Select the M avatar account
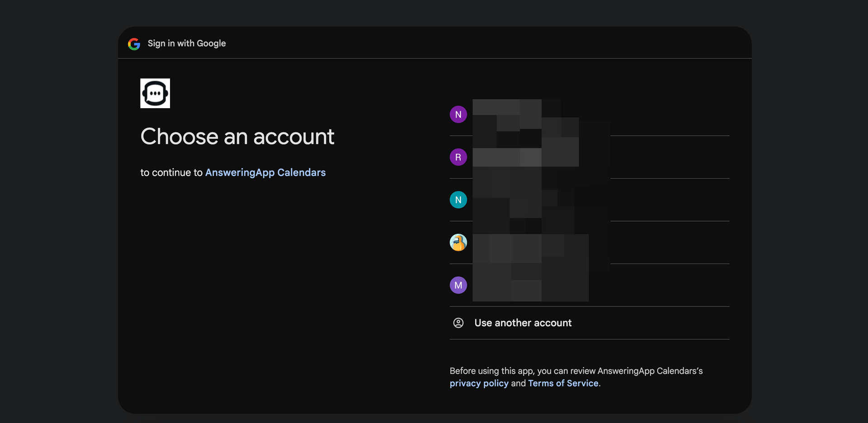Image resolution: width=868 pixels, height=423 pixels. pyautogui.click(x=589, y=285)
